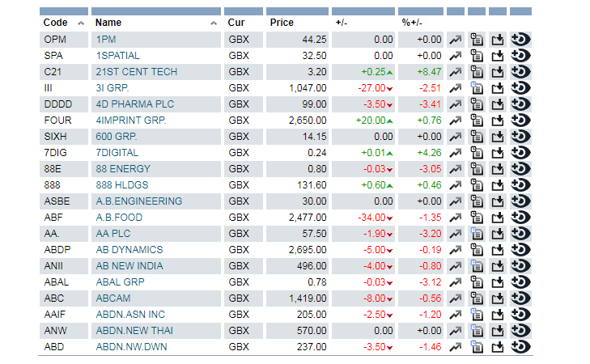The height and width of the screenshot is (364, 590).
Task: Toggle the sort arrow in Code column header
Action: [83, 23]
